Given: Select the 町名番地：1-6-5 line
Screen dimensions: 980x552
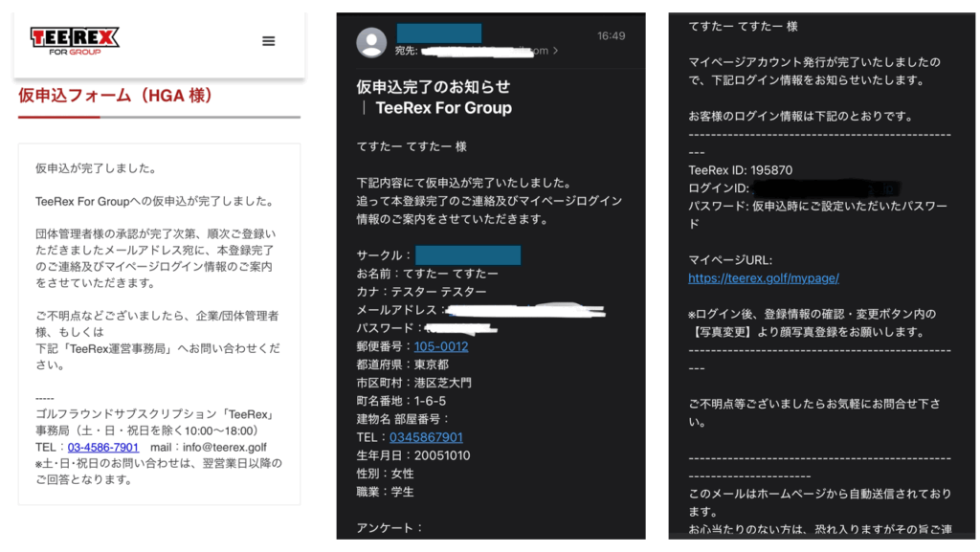Looking at the screenshot, I should tap(401, 401).
